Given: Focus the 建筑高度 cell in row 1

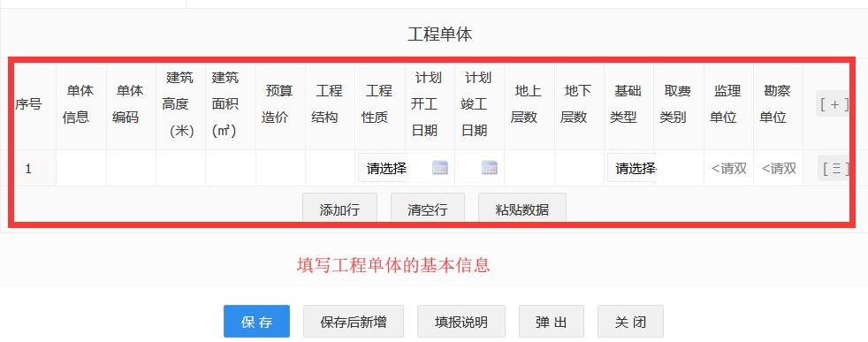Looking at the screenshot, I should (180, 168).
